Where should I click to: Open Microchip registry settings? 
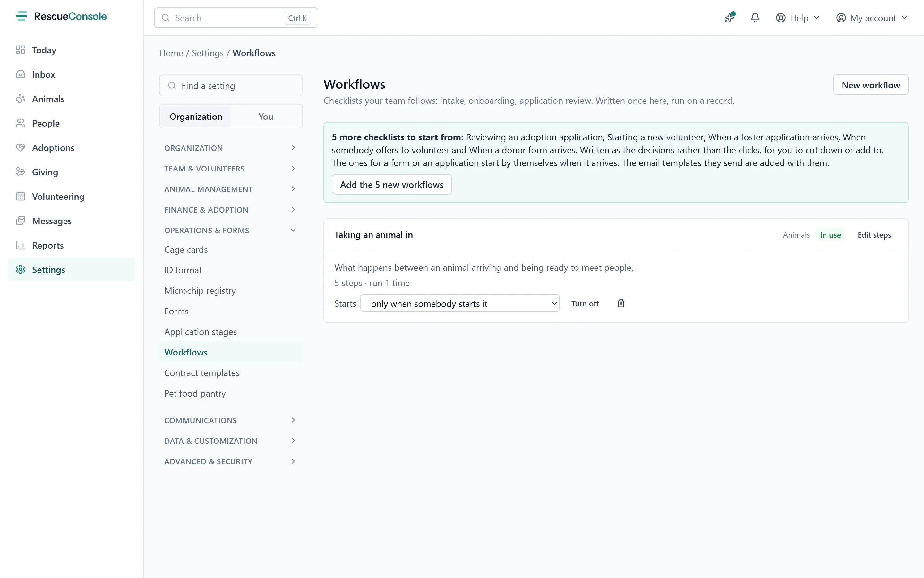231,291
